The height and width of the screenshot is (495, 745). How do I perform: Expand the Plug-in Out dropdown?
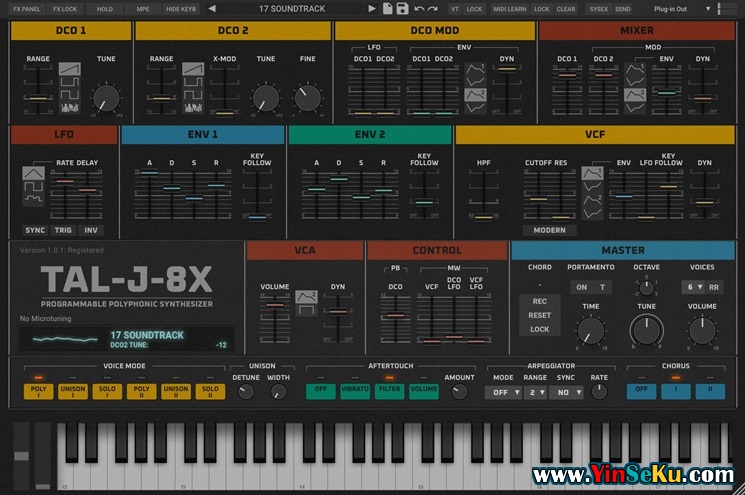pyautogui.click(x=671, y=8)
